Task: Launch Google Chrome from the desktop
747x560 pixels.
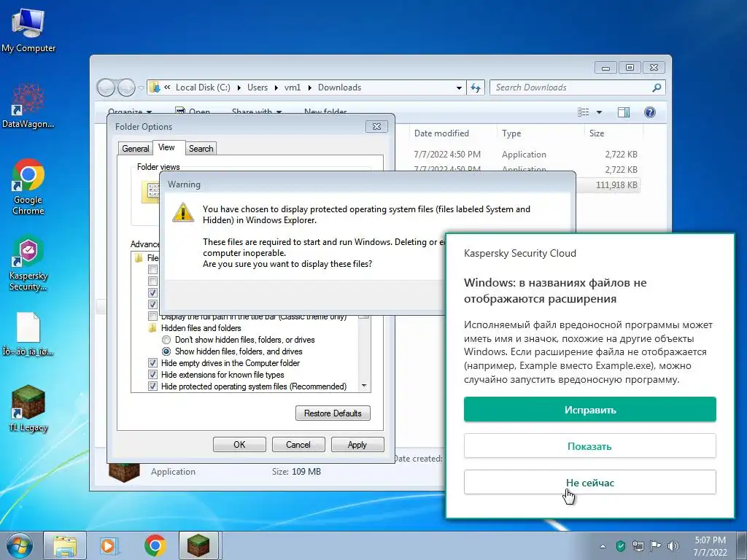Action: (28, 187)
